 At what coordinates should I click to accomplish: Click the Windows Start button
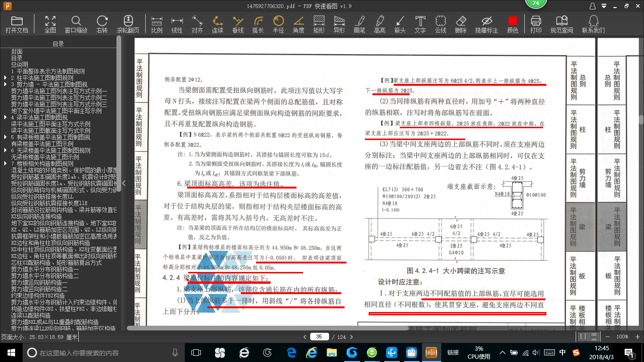[11, 352]
